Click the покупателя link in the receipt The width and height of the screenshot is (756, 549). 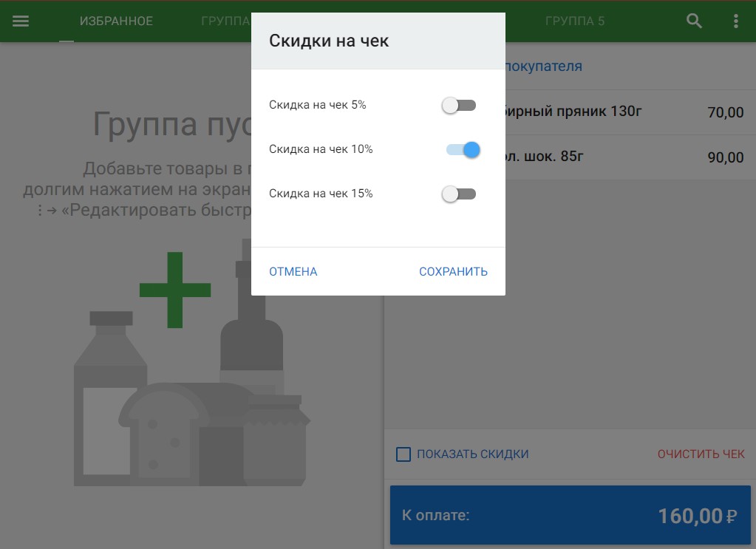point(544,67)
